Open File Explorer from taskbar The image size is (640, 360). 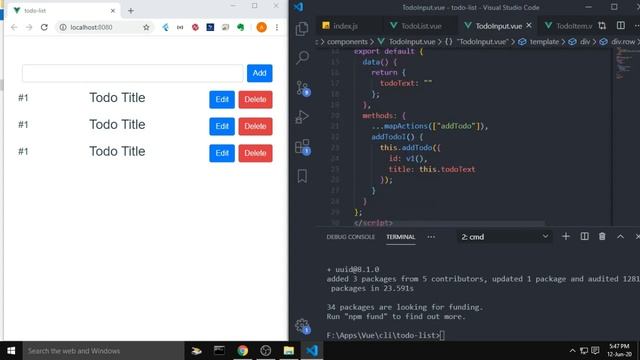[x=289, y=351]
